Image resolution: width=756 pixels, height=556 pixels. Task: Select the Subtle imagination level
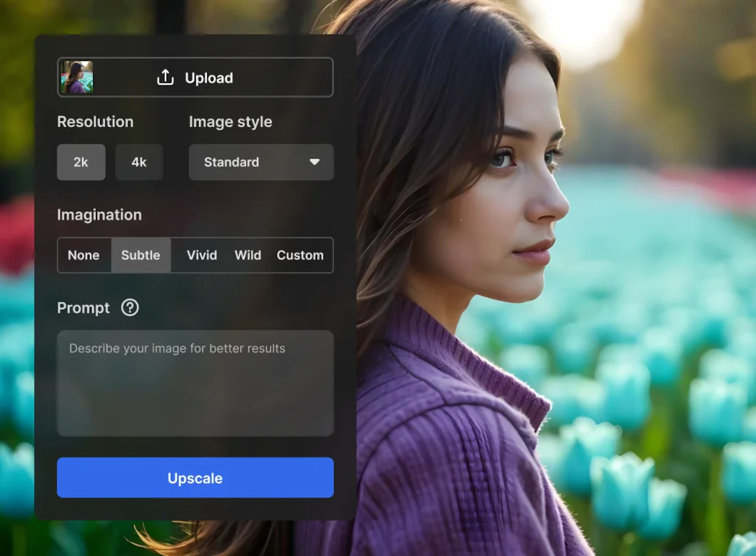tap(140, 255)
